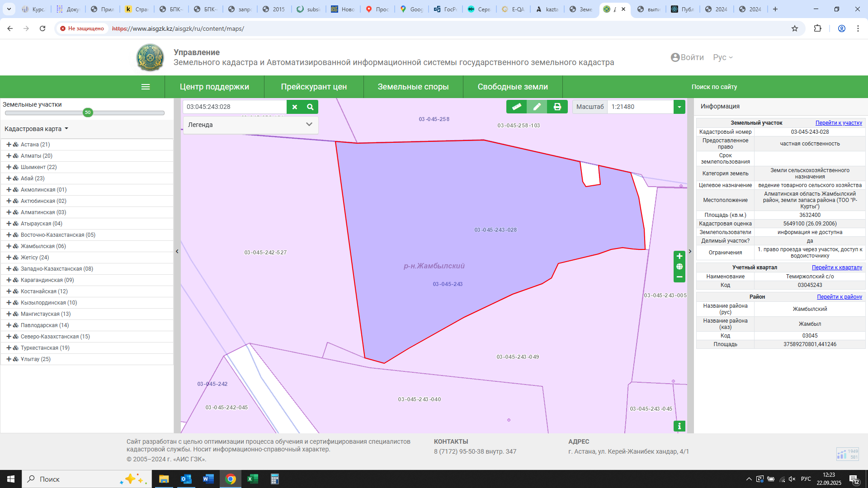
Task: Zoom in on the map
Action: pyautogui.click(x=679, y=256)
